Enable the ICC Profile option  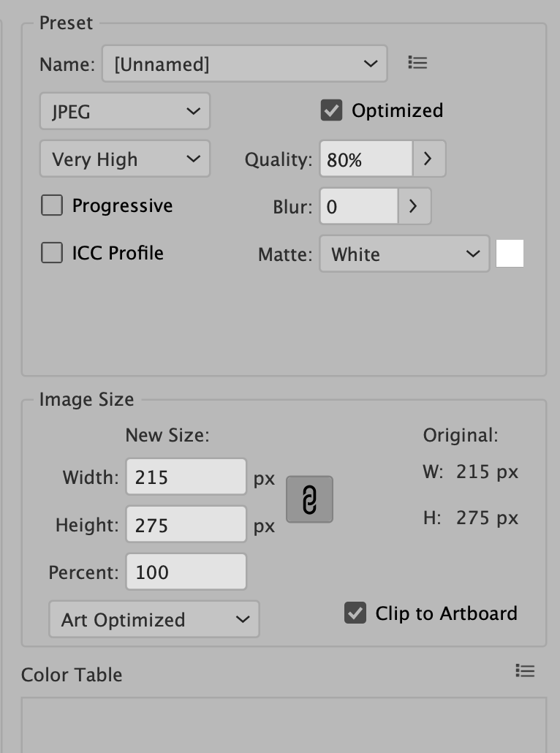51,252
